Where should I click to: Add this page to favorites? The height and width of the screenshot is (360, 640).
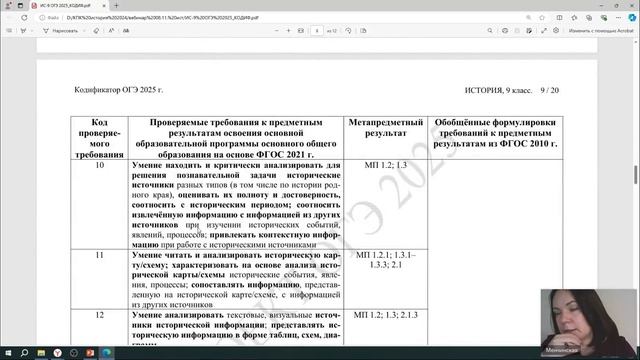pos(542,18)
